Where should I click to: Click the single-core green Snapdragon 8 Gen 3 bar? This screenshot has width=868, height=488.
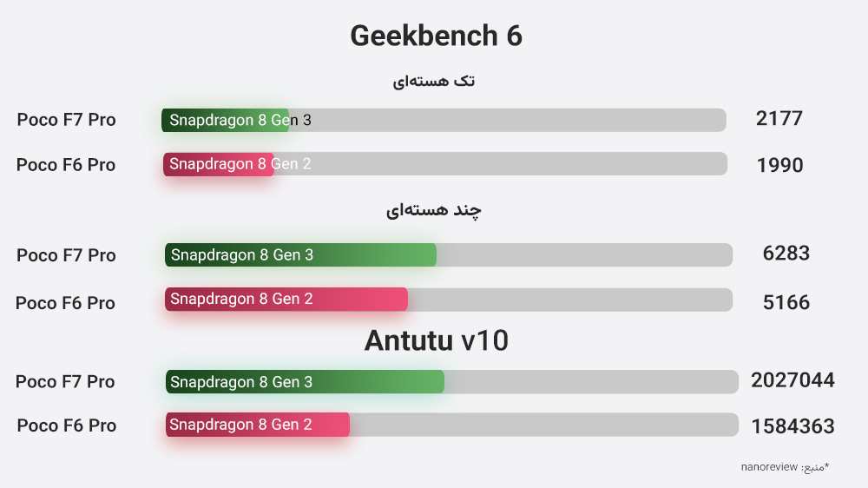click(226, 120)
